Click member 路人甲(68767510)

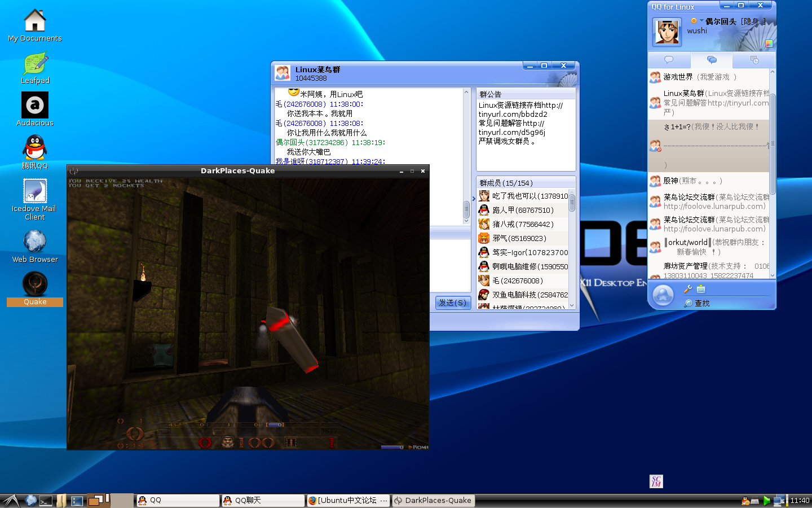523,210
